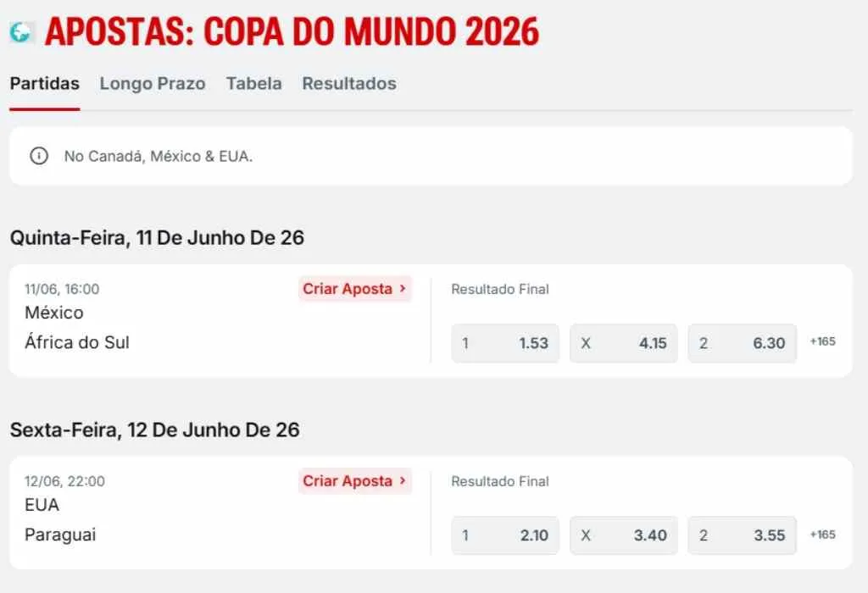The width and height of the screenshot is (868, 593).
Task: Select Paraguai win odds 3.55
Action: [742, 535]
